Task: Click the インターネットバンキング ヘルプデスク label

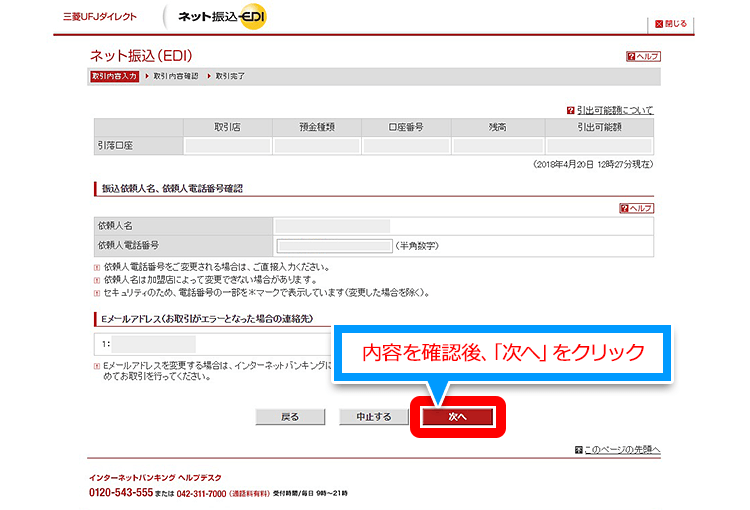Action: [x=155, y=477]
